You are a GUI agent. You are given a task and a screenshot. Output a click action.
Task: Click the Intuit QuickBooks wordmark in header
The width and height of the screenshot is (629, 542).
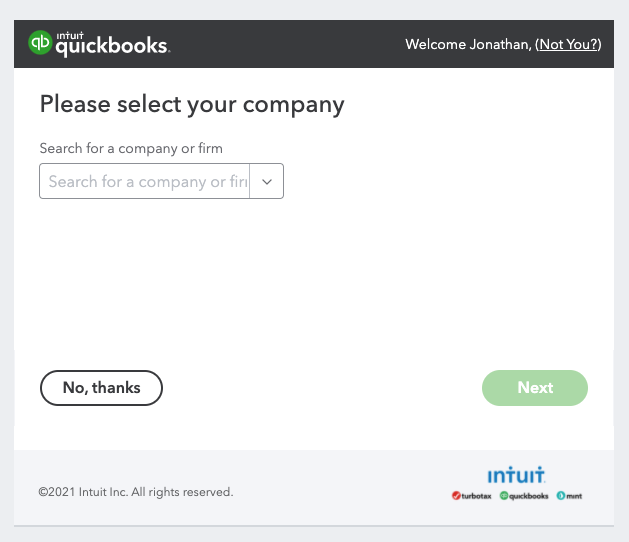click(x=113, y=44)
